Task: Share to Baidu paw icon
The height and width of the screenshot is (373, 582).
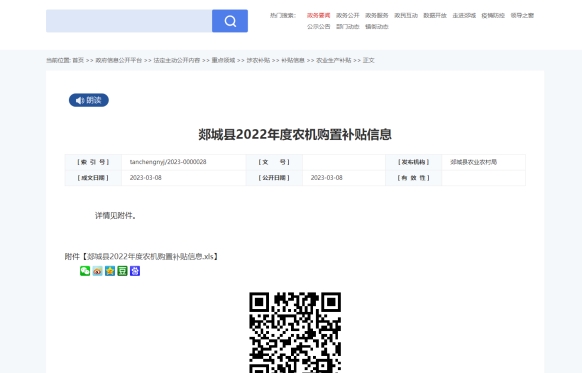Action: [135, 271]
